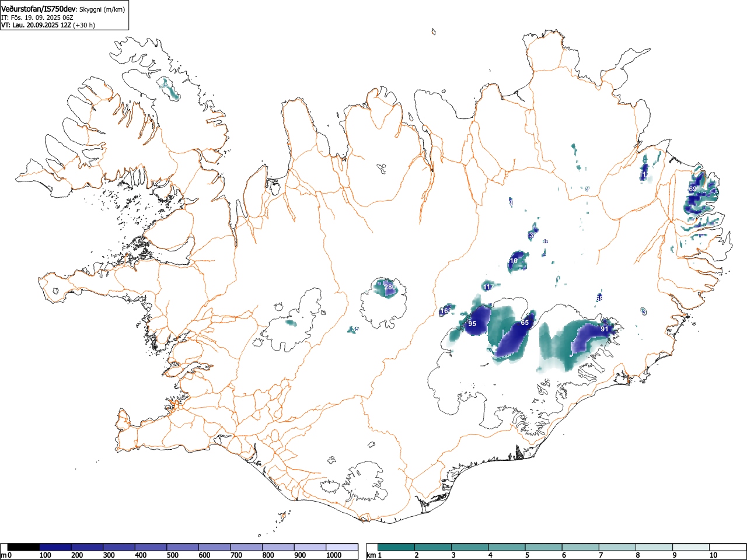Select the 5–6 km legend color block

coord(544,547)
